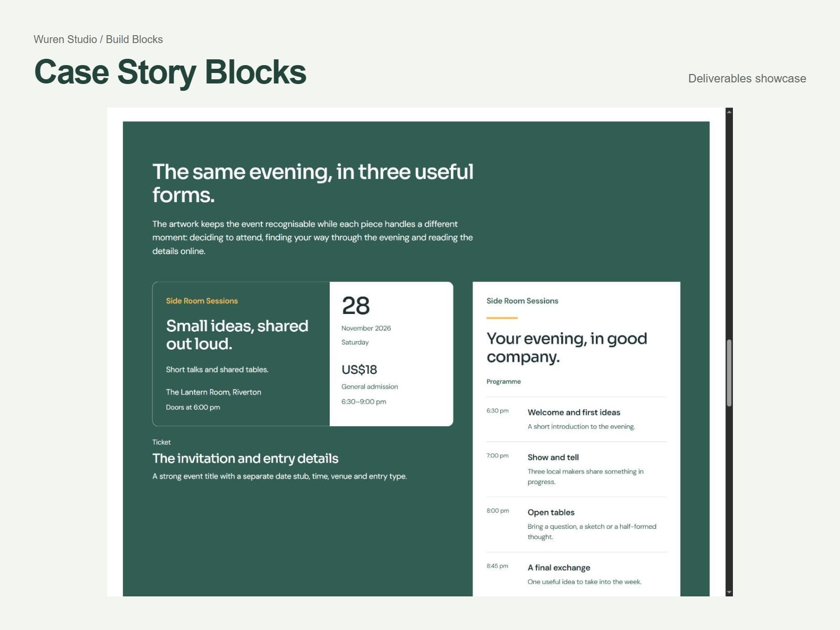This screenshot has height=630, width=840.
Task: Click the large '28' date number
Action: [x=355, y=306]
